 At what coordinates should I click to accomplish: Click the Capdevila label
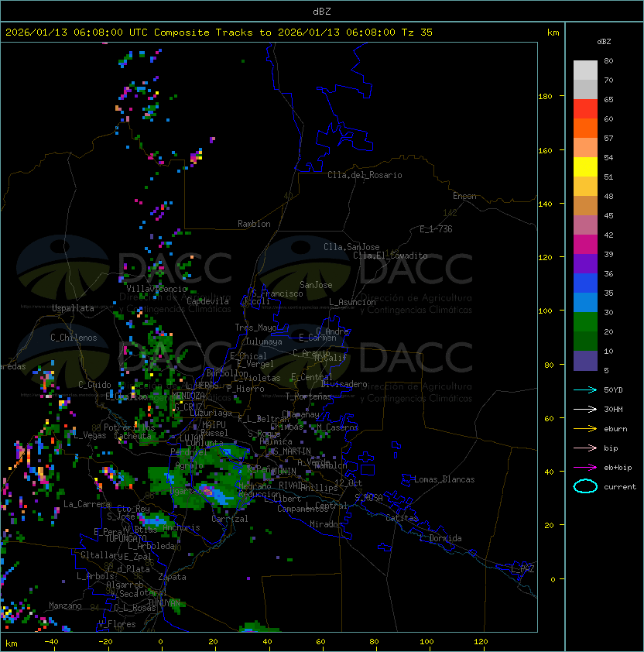click(x=207, y=301)
